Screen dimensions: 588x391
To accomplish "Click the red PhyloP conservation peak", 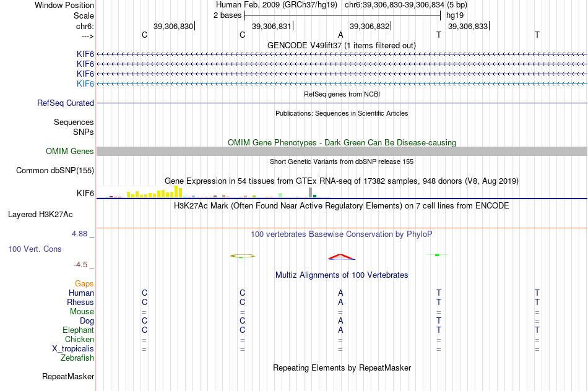I will [341, 257].
